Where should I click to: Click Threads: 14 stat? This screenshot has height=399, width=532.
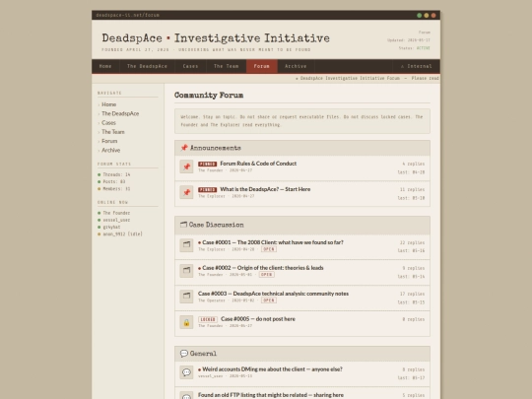click(116, 174)
